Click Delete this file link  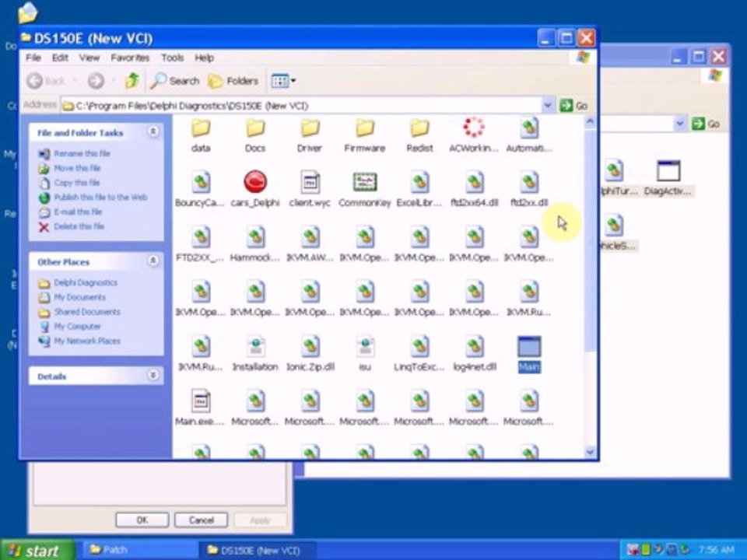click(79, 226)
